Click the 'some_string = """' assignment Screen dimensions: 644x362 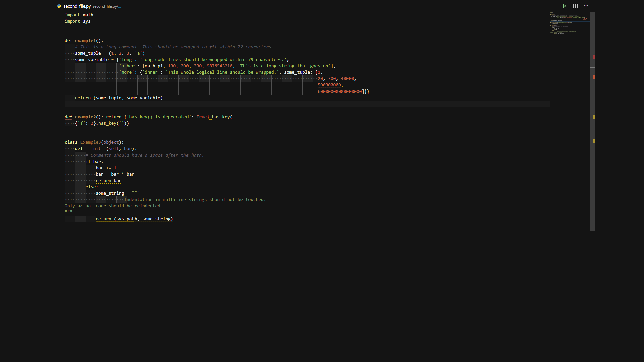pos(117,193)
